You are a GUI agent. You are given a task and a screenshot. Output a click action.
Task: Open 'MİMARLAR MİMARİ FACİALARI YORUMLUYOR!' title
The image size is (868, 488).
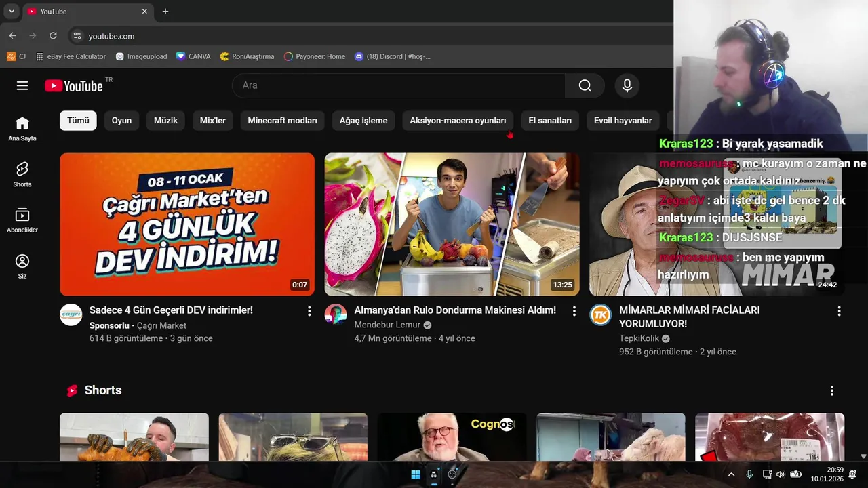pos(689,317)
